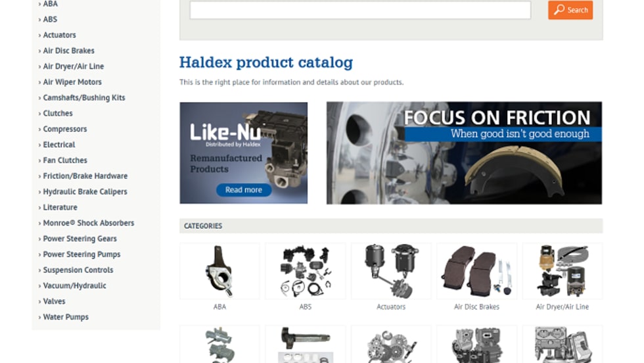
Task: Open the Literature sidebar entry
Action: pyautogui.click(x=60, y=207)
